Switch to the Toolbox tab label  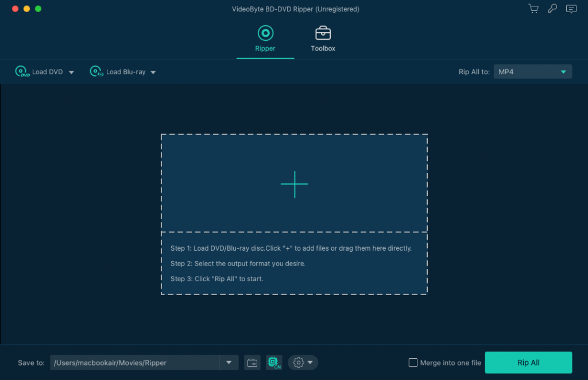pyautogui.click(x=323, y=48)
